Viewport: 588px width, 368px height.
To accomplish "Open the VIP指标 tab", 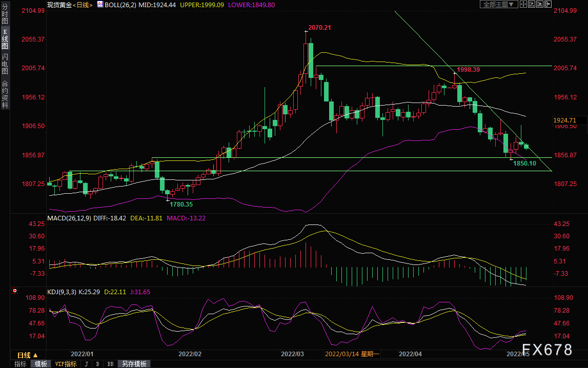I will point(66,364).
